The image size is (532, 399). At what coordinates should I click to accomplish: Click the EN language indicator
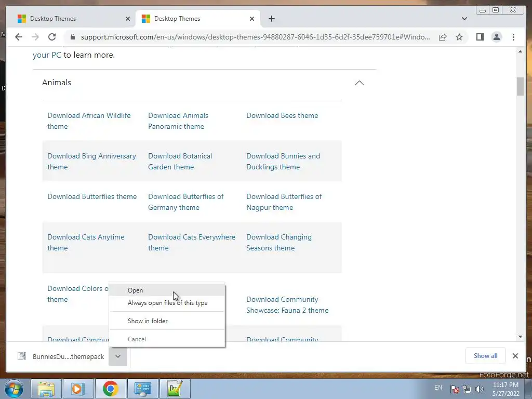pyautogui.click(x=438, y=388)
